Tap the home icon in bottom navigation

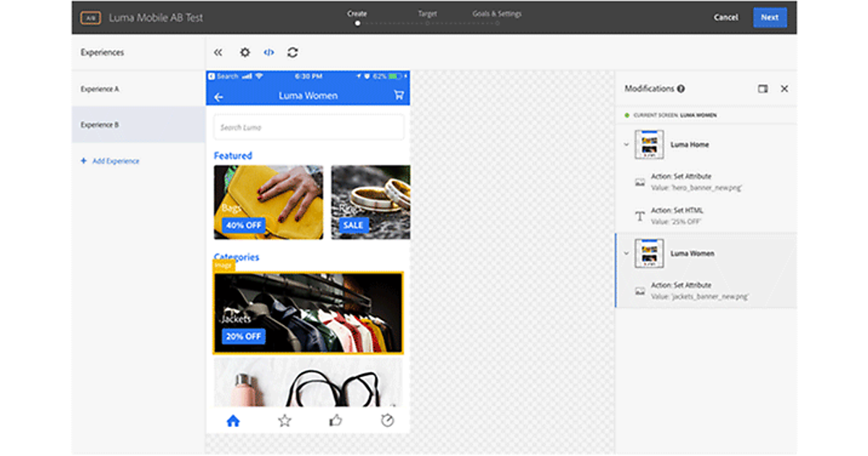tap(233, 421)
